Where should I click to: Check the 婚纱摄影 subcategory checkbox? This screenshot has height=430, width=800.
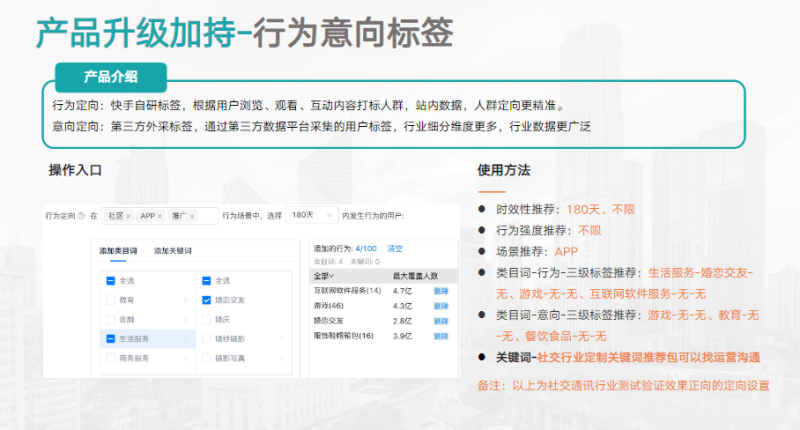coord(207,339)
